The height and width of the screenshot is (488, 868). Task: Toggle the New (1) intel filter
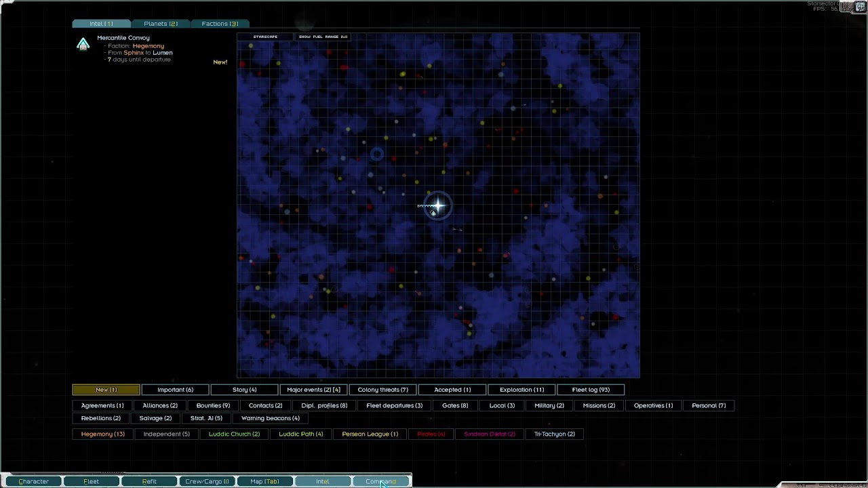pyautogui.click(x=106, y=390)
